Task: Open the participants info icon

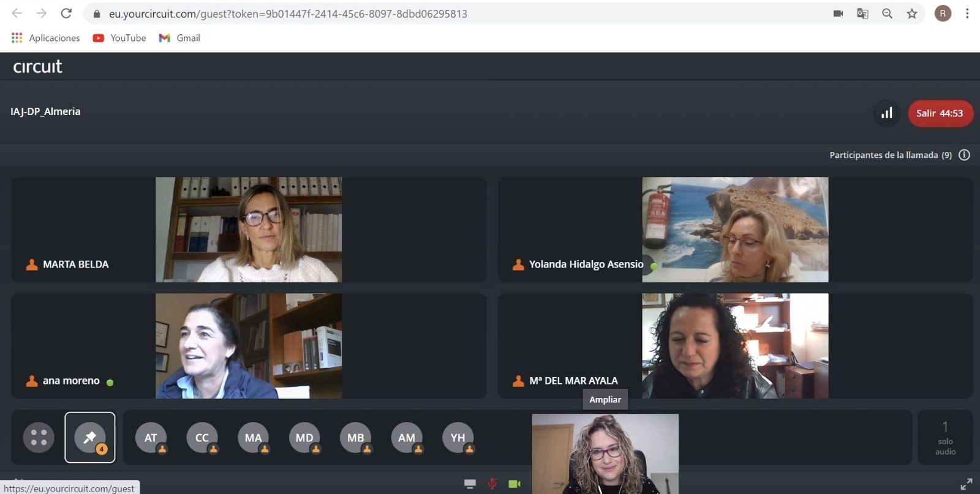Action: [964, 155]
